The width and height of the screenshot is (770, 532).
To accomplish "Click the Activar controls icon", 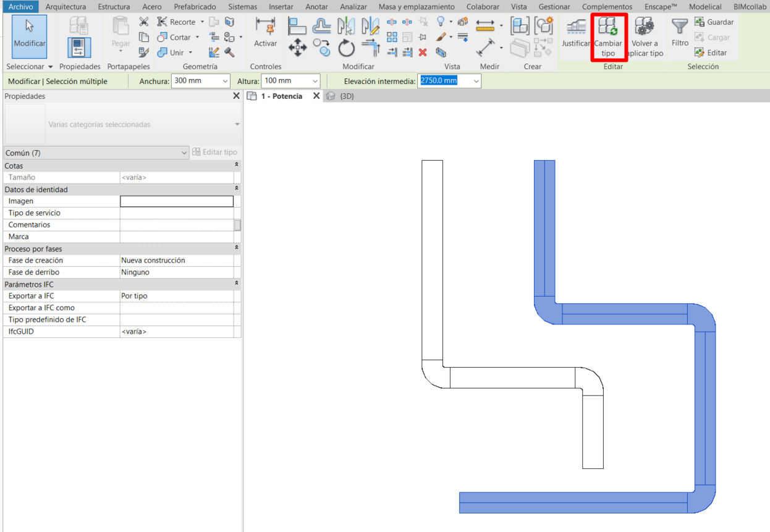I will [x=265, y=34].
